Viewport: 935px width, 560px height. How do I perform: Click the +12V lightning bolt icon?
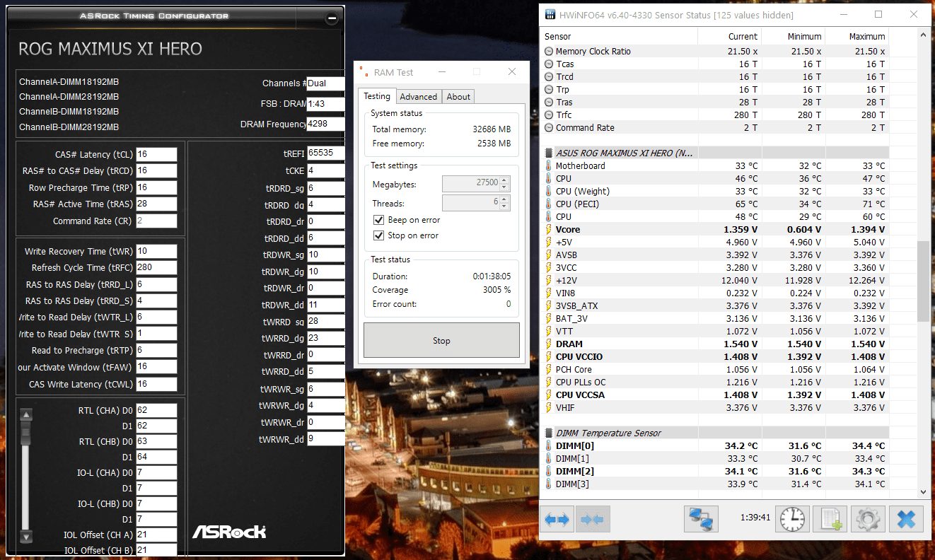click(x=549, y=281)
